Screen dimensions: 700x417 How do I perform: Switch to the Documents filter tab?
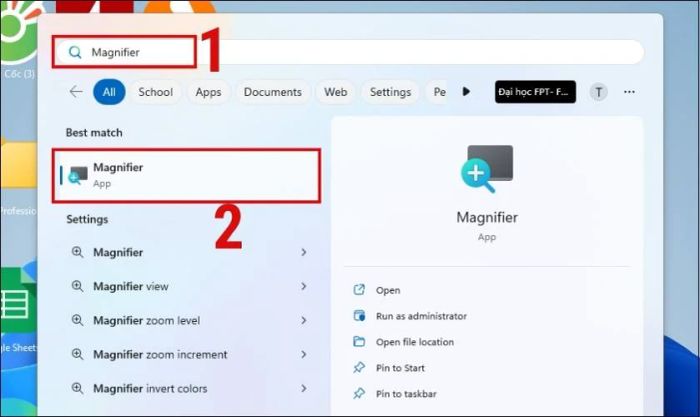(x=273, y=92)
